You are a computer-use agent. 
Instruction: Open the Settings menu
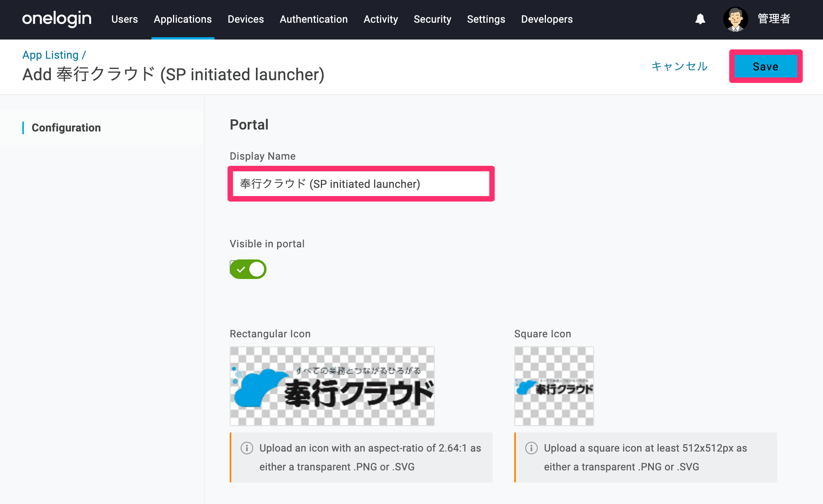coord(486,19)
